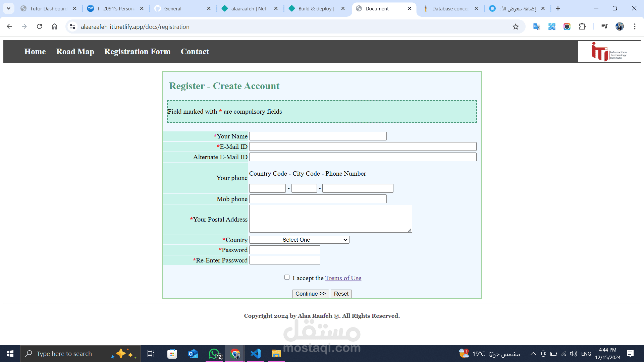Image resolution: width=644 pixels, height=362 pixels.
Task: Open the Road Map navigation menu item
Action: 75,52
